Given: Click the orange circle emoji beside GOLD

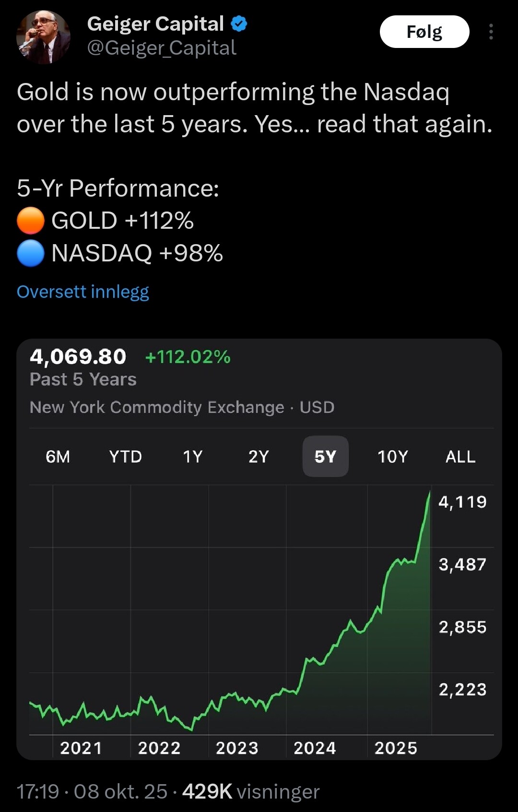Looking at the screenshot, I should pos(31,221).
